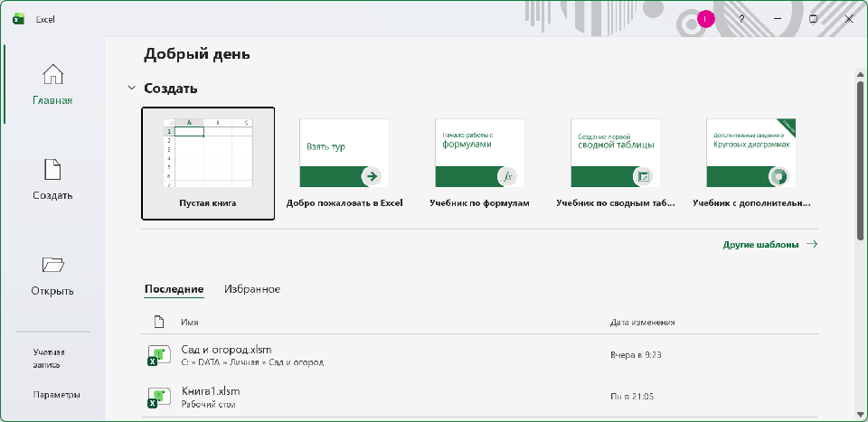868x422 pixels.
Task: Maximize the Excel window
Action: [813, 19]
